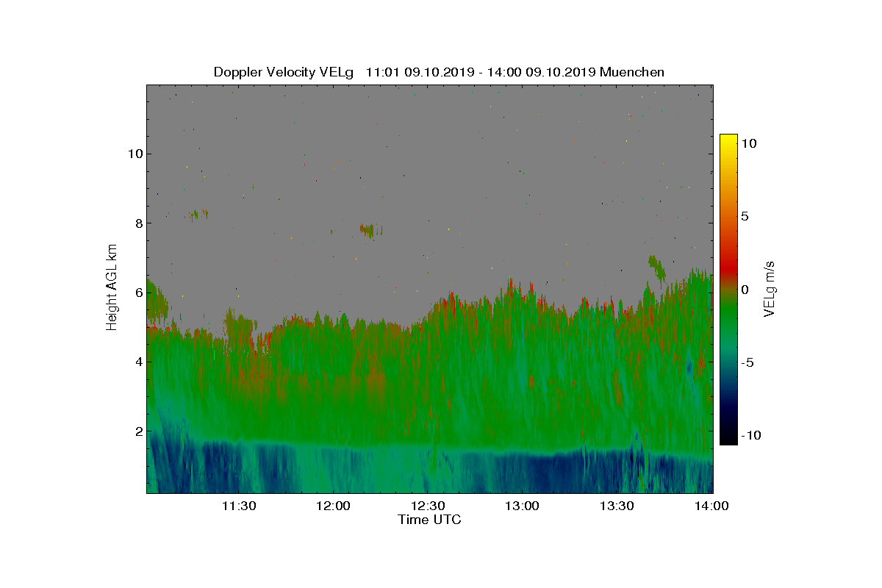Screen dimensions: 882x588
Task: Click the '12:00' time tick label
Action: [334, 506]
